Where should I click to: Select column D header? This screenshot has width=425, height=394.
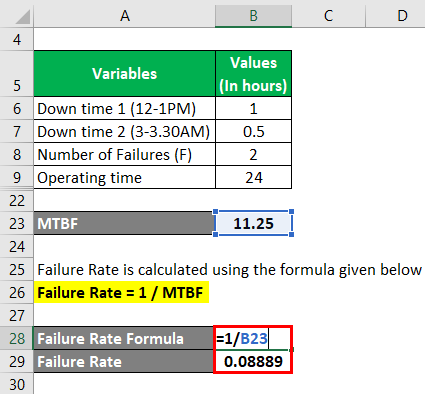[x=396, y=16]
